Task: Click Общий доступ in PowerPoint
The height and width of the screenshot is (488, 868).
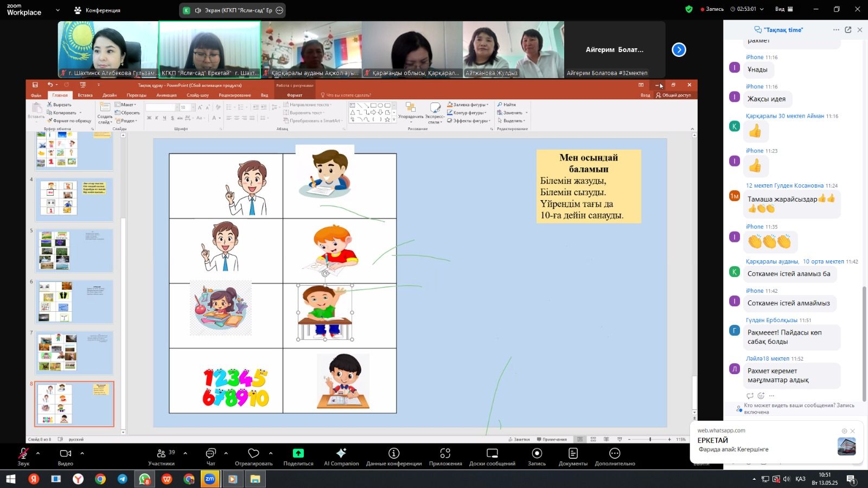Action: (x=673, y=95)
